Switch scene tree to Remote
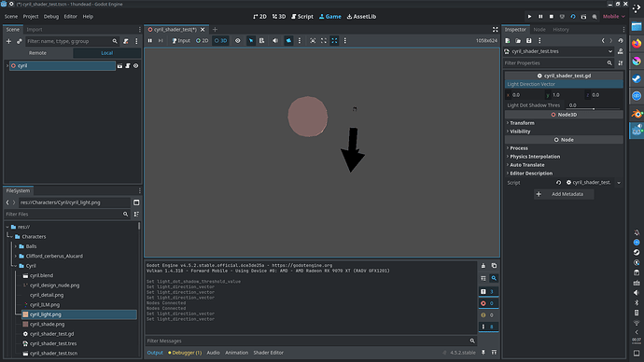This screenshot has width=644, height=362. pos(37,53)
